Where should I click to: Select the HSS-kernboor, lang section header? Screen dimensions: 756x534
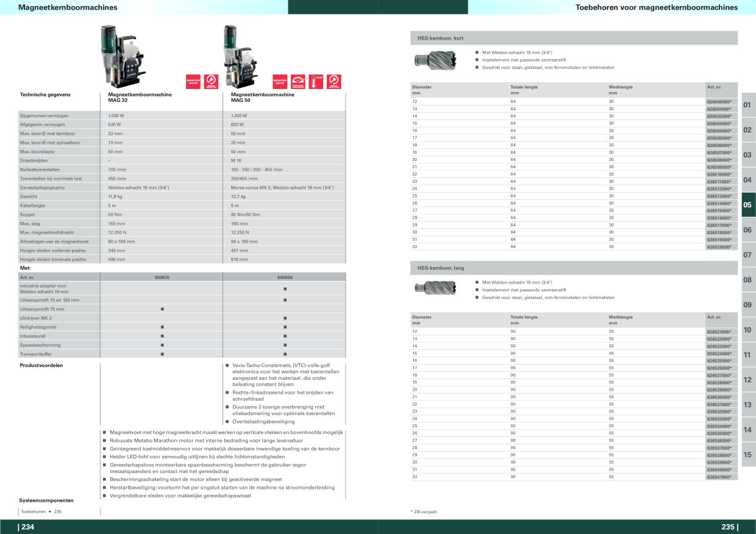tap(573, 268)
